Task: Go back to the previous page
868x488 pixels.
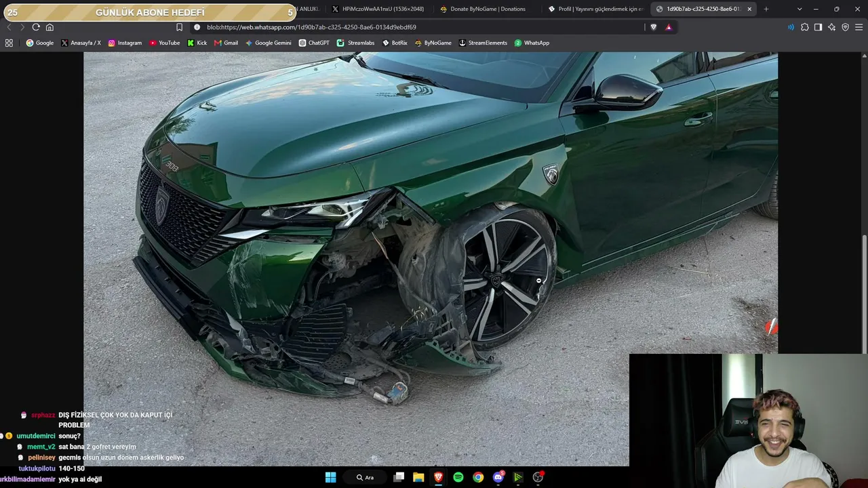Action: pos(9,27)
